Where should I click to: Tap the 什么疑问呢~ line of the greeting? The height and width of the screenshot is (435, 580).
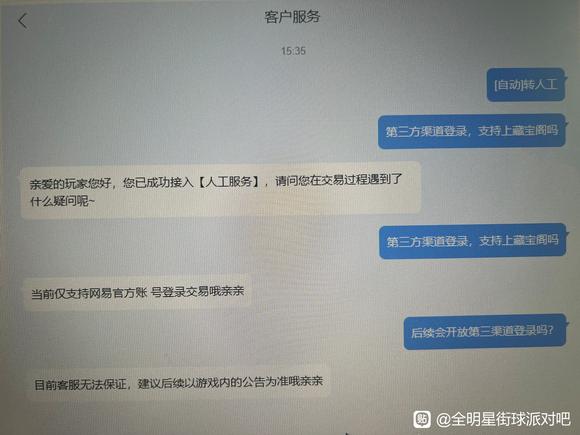(x=63, y=201)
